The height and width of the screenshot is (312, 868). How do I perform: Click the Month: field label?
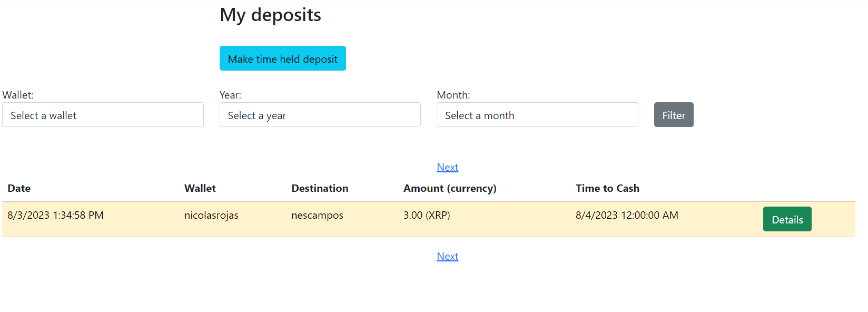coord(453,95)
